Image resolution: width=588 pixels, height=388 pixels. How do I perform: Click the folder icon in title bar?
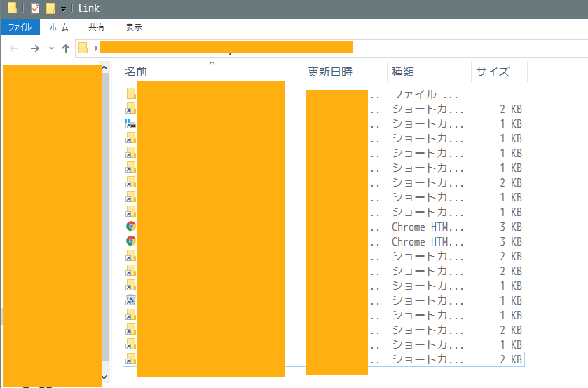tap(12, 8)
